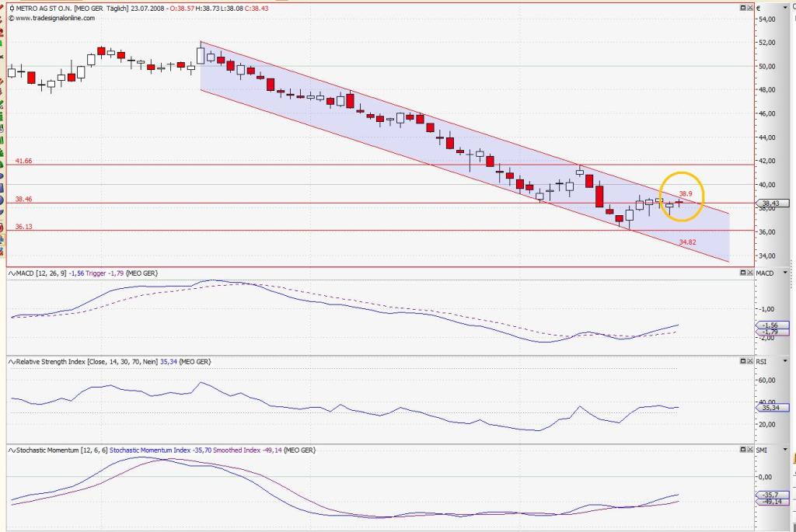Click the Smoothed Index -49,14 legend text
This screenshot has width=796, height=532.
pos(247,450)
